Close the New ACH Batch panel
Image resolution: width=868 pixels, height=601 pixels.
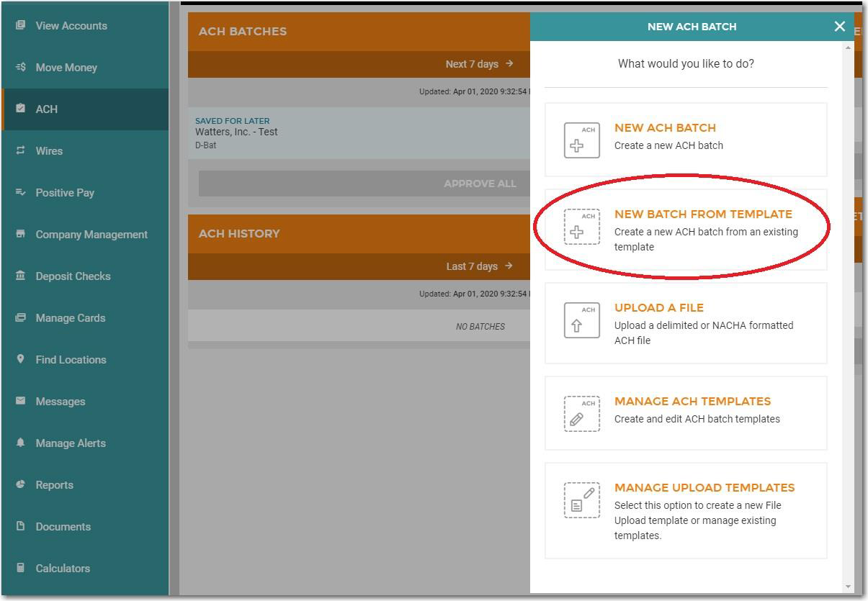click(839, 27)
